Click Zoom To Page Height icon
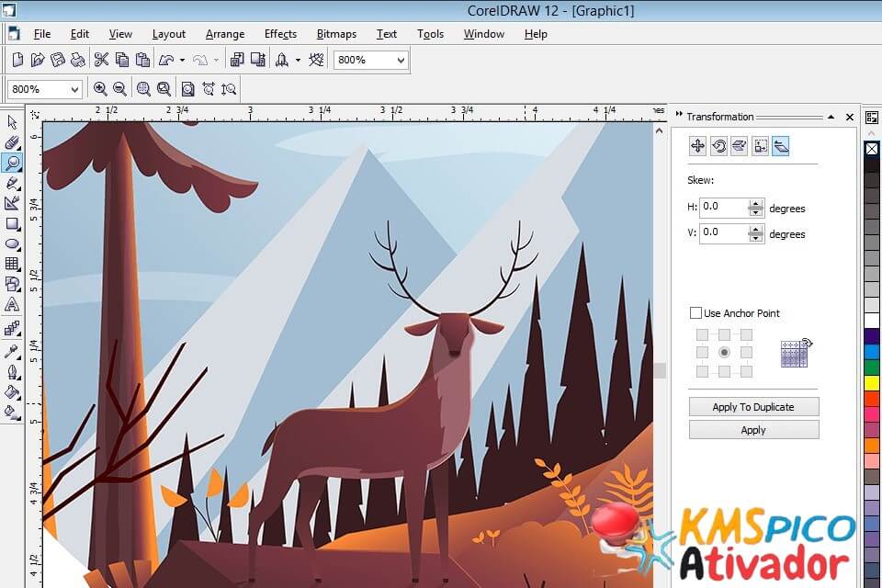Viewport: 882px width, 588px height. point(229,89)
